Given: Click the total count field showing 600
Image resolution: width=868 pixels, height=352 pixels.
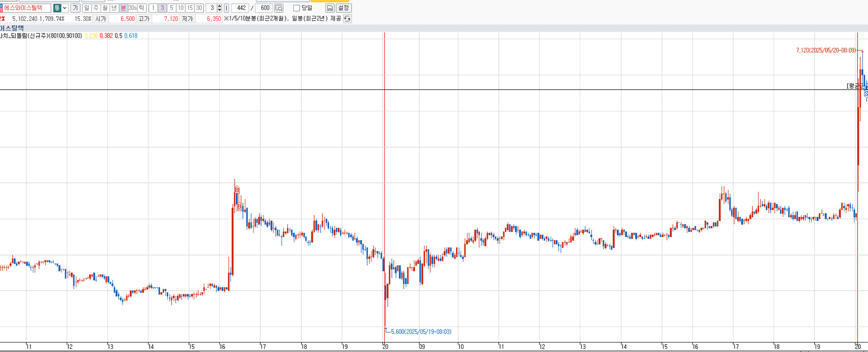Looking at the screenshot, I should (x=264, y=8).
